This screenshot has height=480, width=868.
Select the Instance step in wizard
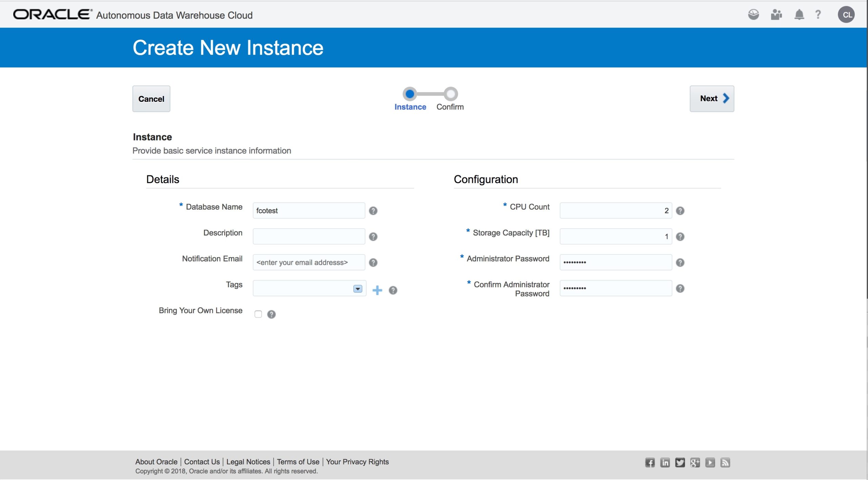pos(410,94)
